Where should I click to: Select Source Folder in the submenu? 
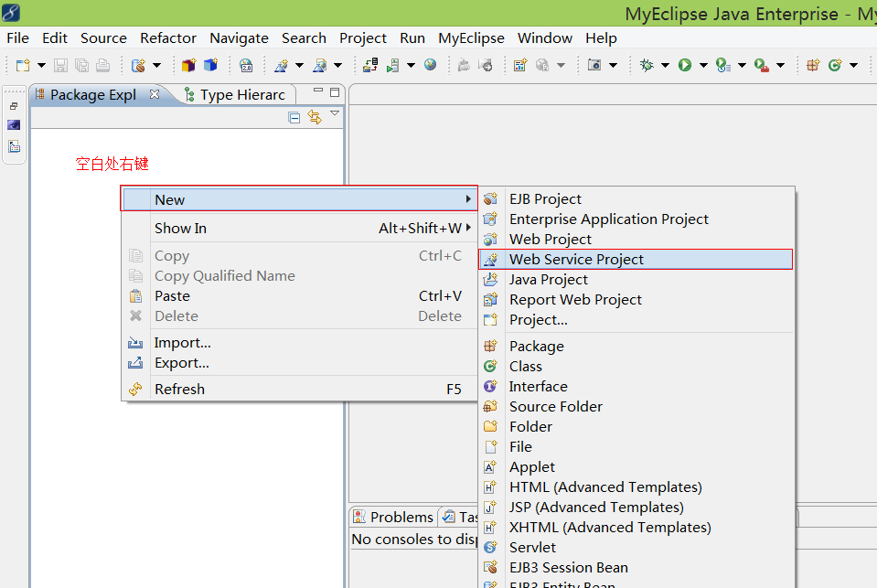pyautogui.click(x=636, y=407)
